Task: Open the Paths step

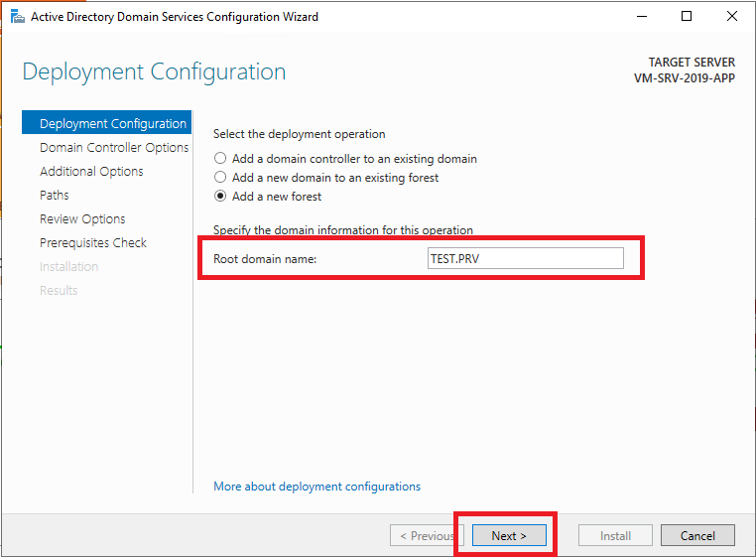Action: 55,195
